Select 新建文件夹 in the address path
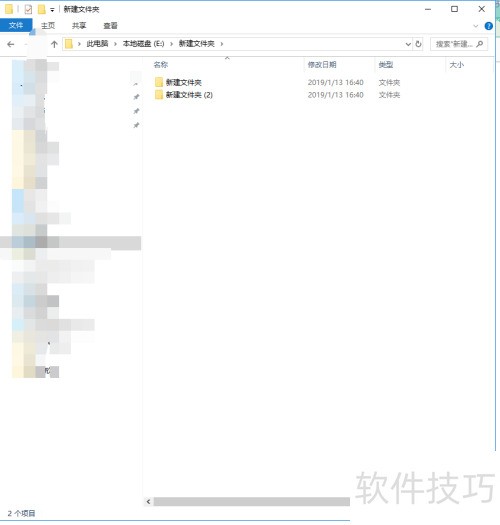Viewport: 500px width, 525px height. pos(197,44)
